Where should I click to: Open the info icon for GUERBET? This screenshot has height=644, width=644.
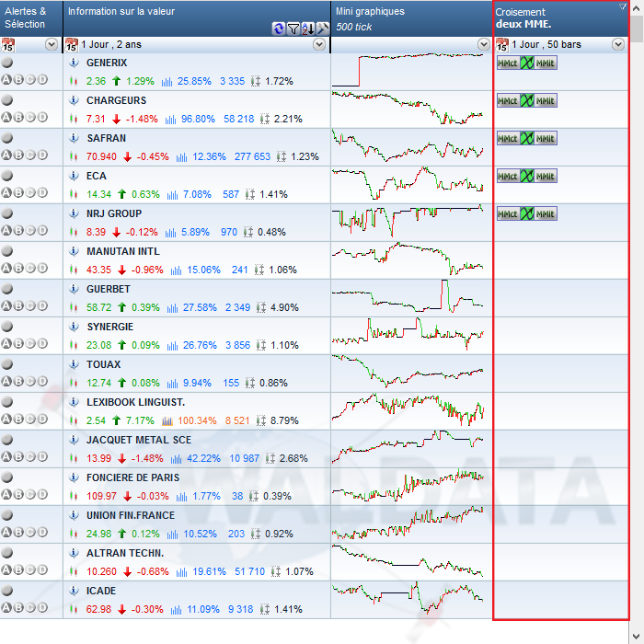(74, 289)
